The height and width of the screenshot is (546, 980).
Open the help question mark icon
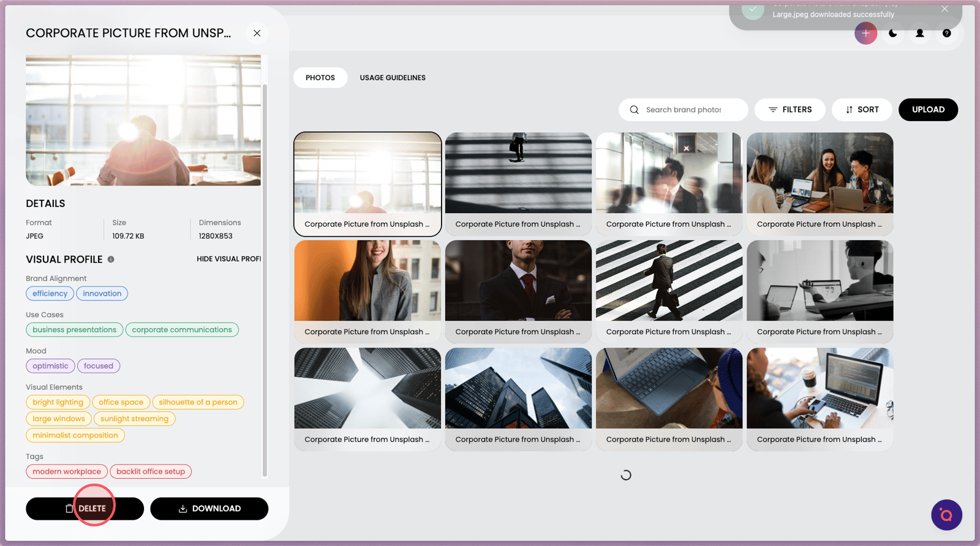pyautogui.click(x=946, y=33)
